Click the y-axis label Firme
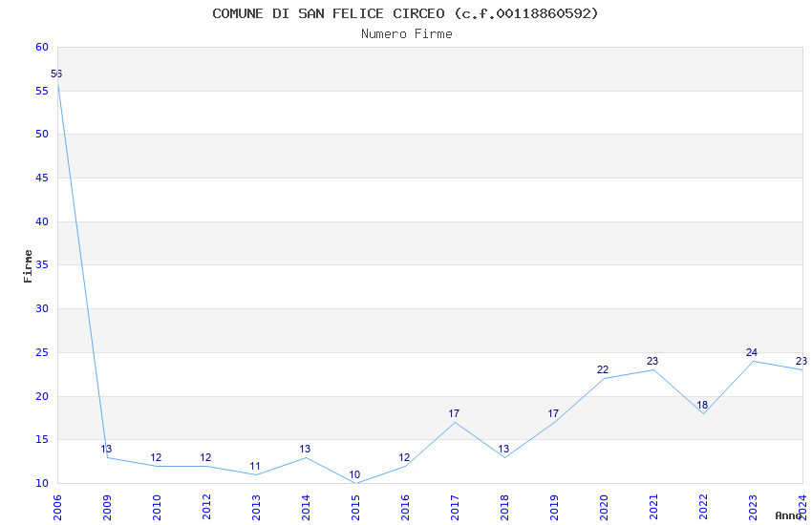The image size is (812, 525). pos(28,266)
